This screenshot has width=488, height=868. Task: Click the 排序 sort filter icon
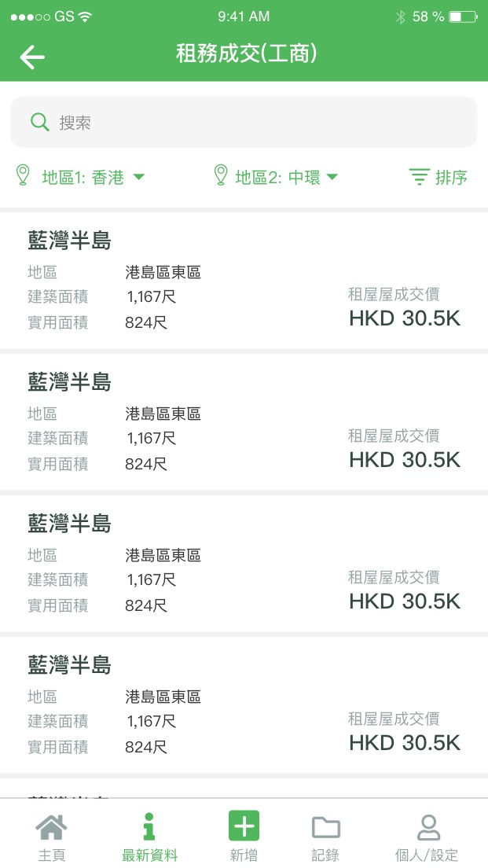420,177
